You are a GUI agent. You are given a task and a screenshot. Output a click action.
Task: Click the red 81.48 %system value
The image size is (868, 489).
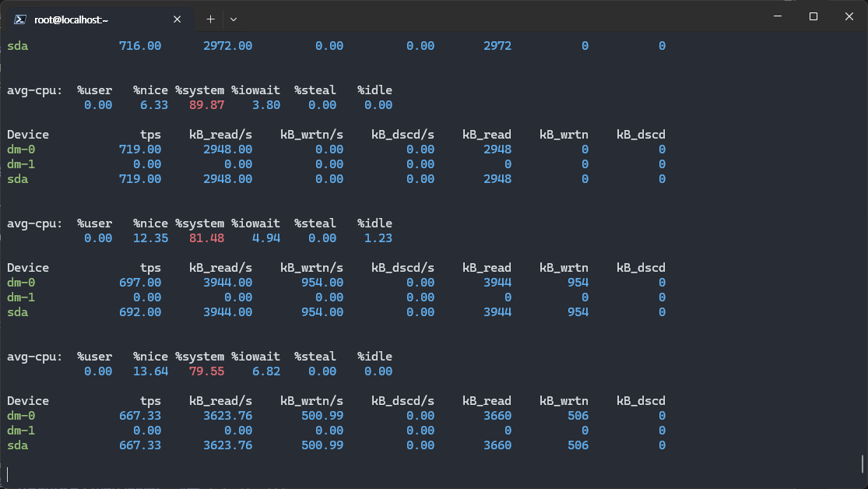click(206, 238)
